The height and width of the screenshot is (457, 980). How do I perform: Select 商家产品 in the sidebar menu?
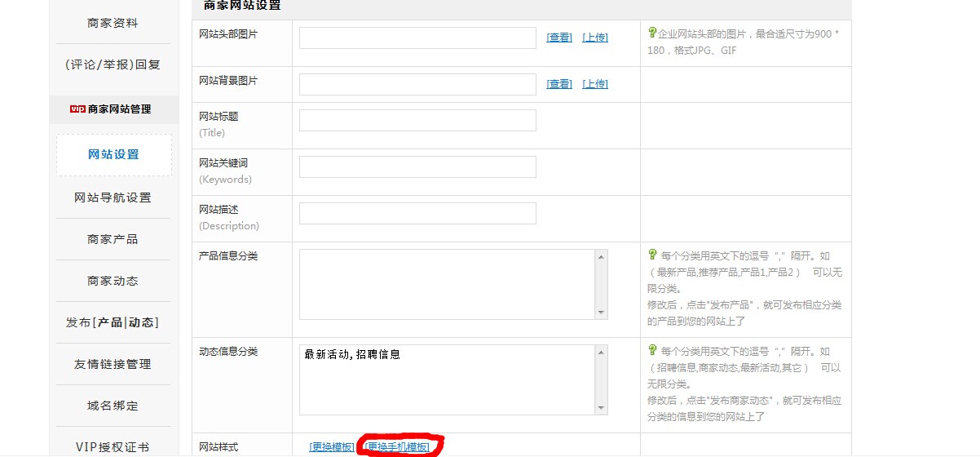113,239
